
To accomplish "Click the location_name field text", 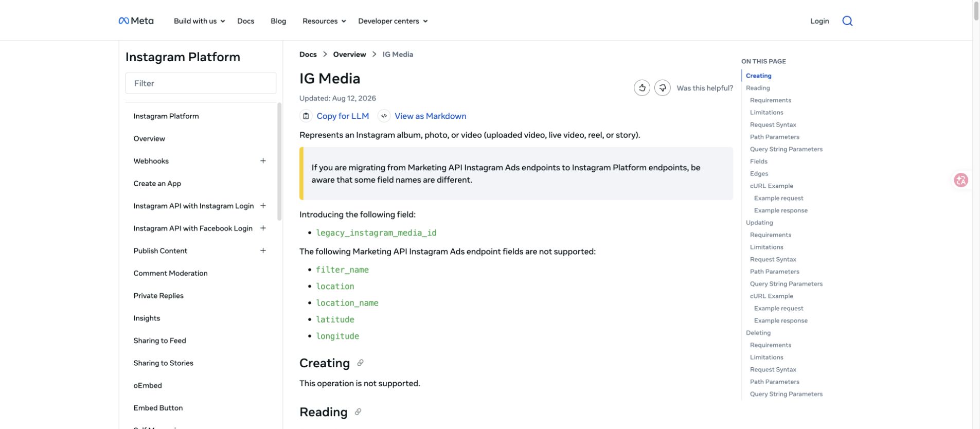I will 347,303.
